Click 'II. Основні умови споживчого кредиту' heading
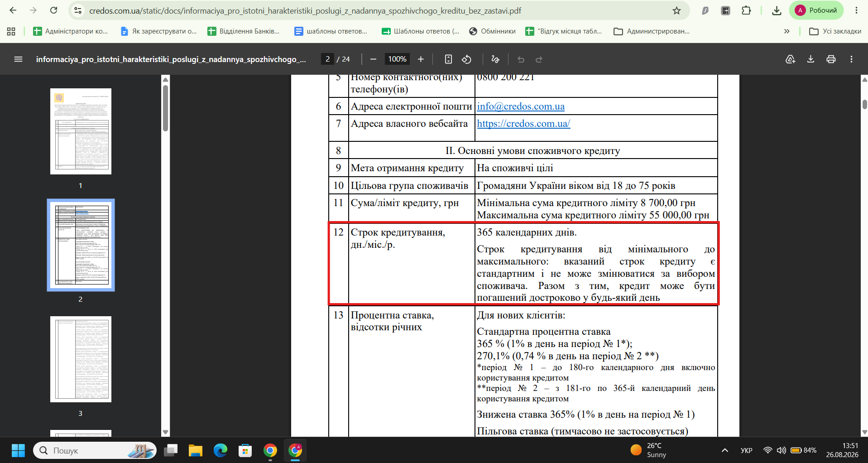The width and height of the screenshot is (868, 463). [x=532, y=150]
